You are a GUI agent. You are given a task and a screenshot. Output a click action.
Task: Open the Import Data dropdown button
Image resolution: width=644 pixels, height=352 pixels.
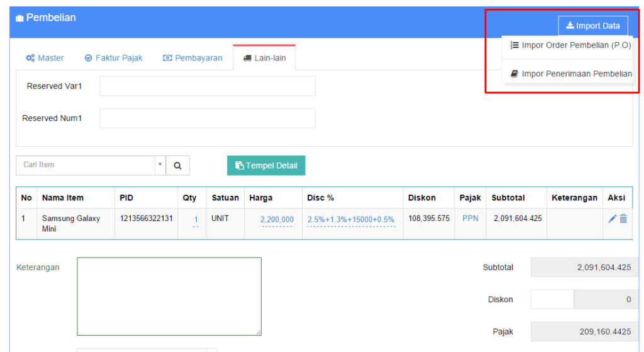592,25
